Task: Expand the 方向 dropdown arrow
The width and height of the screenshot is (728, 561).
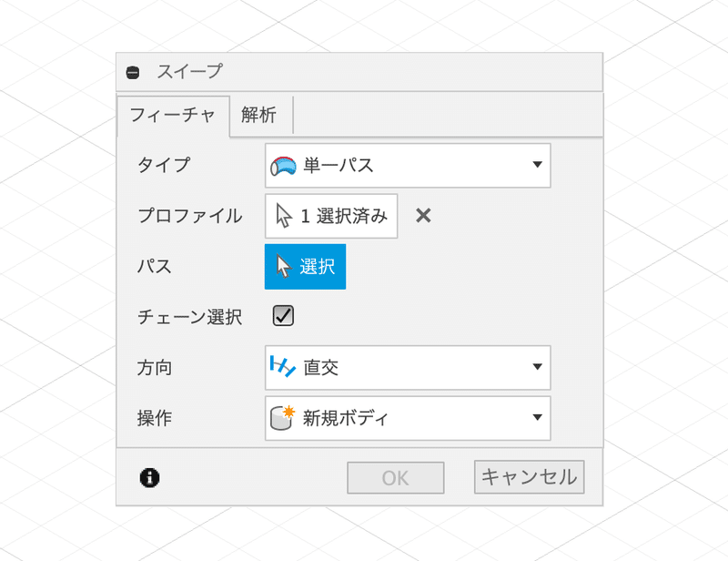Action: [537, 367]
